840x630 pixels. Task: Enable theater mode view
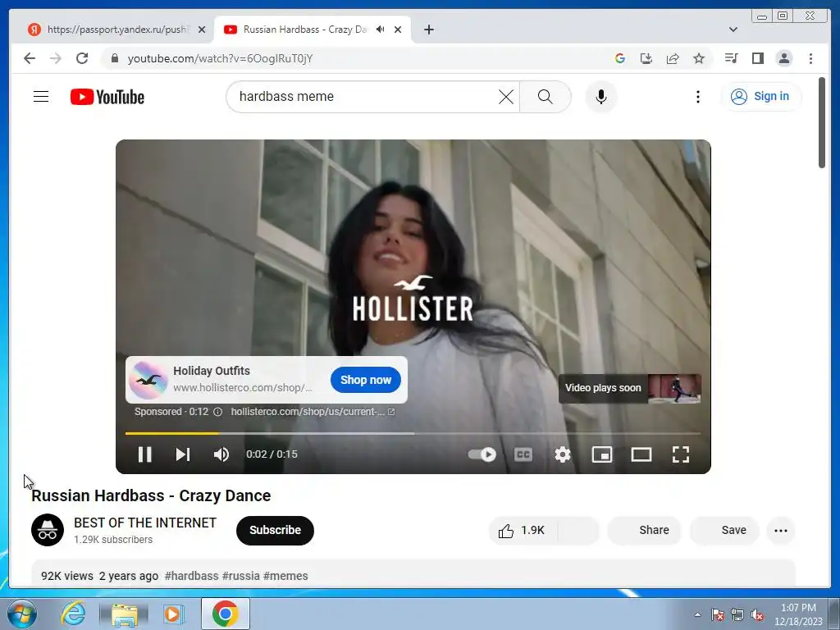pos(641,454)
